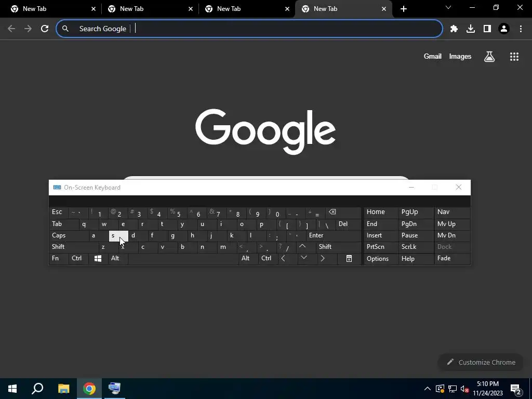
Task: Open the Images link
Action: coord(460,57)
